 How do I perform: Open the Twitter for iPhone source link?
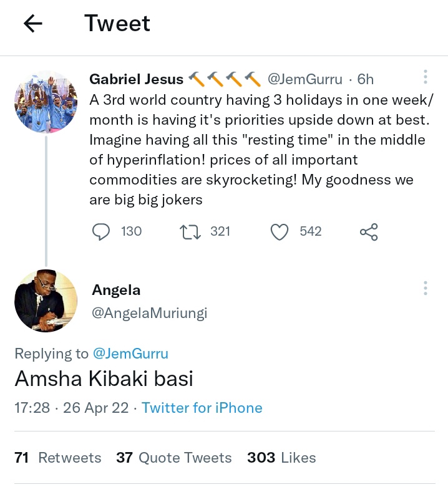point(202,408)
